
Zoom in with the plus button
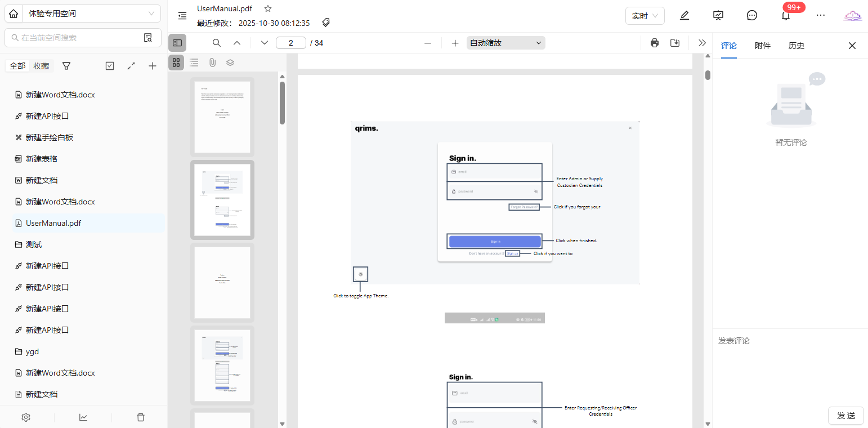point(455,43)
